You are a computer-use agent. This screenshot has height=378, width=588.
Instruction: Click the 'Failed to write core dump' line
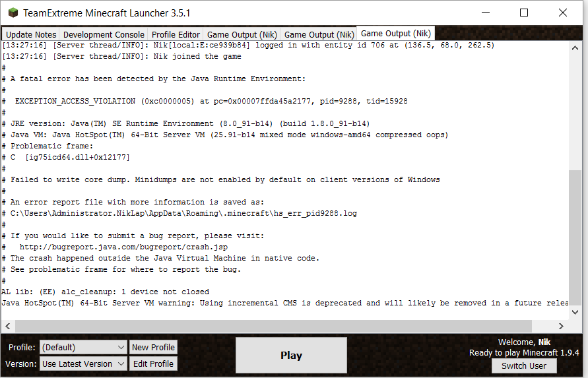point(221,179)
